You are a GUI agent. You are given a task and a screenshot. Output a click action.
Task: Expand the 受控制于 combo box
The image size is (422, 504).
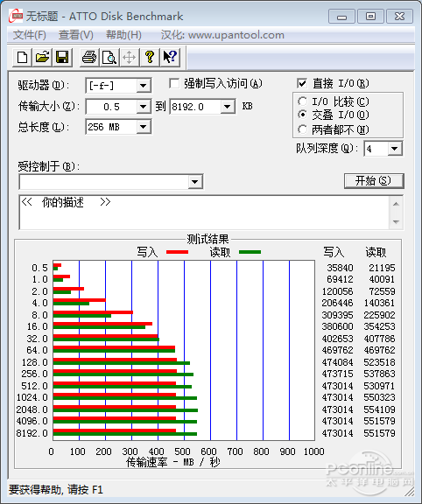pyautogui.click(x=194, y=182)
